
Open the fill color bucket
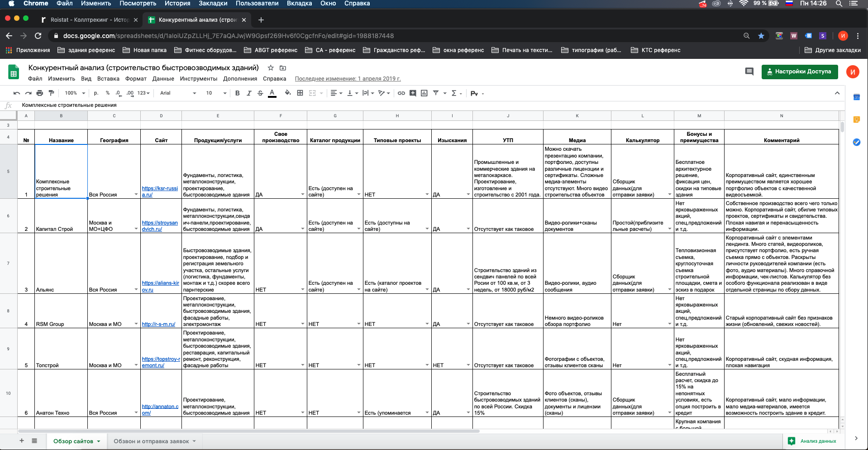[288, 93]
